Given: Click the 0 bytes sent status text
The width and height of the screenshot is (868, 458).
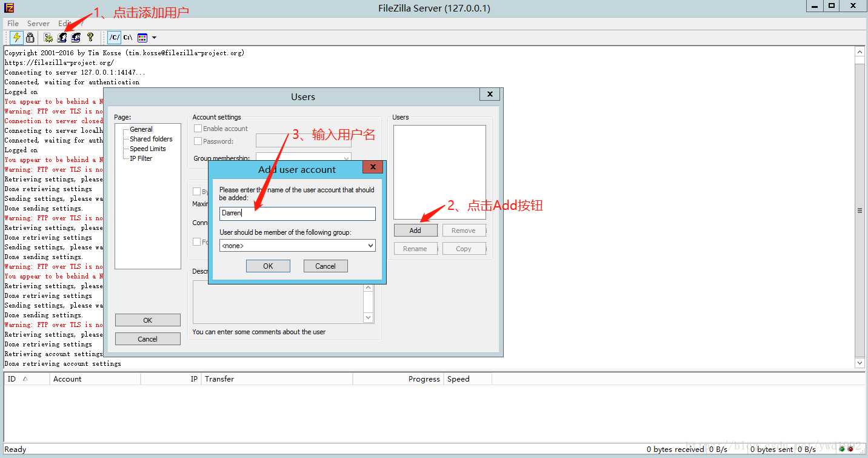Looking at the screenshot, I should click(772, 450).
